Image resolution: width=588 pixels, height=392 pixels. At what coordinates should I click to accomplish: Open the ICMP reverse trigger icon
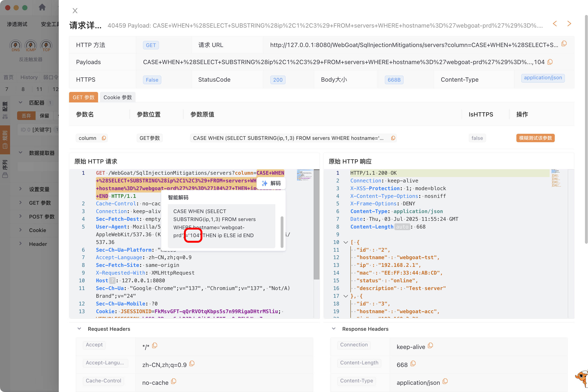[x=31, y=46]
